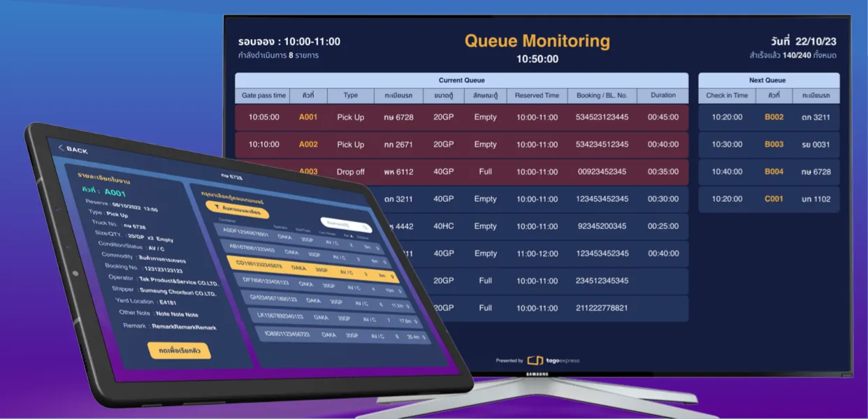
Task: Click booking number 534234512345
Action: point(602,145)
